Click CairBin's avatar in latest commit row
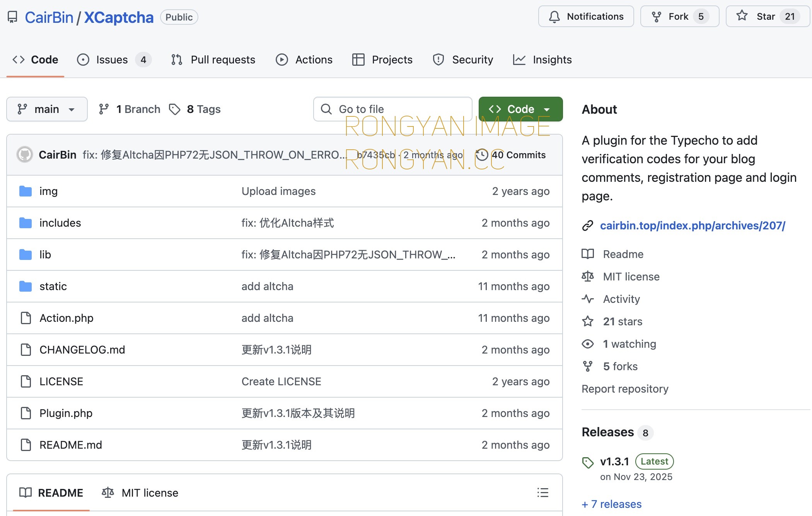This screenshot has width=812, height=516. [25, 155]
